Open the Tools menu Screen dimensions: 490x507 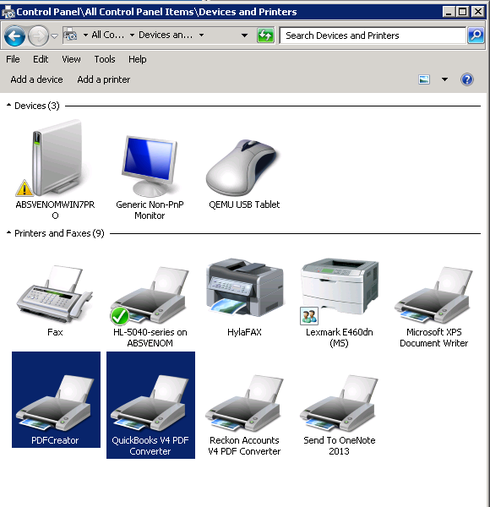105,59
